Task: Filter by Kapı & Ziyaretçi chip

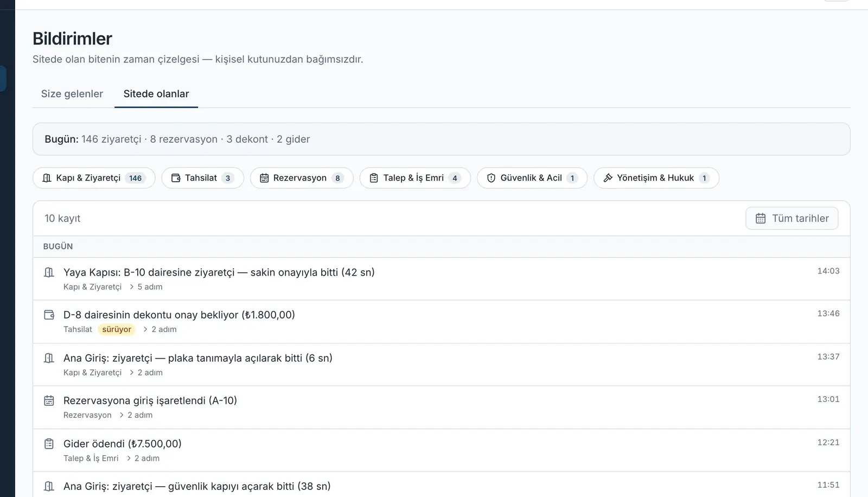Action: (x=94, y=178)
